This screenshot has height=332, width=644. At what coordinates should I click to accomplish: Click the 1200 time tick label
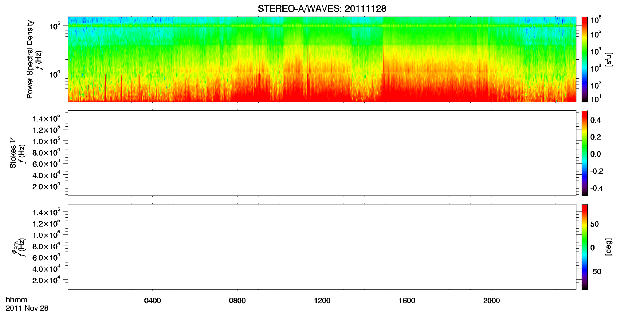click(322, 301)
